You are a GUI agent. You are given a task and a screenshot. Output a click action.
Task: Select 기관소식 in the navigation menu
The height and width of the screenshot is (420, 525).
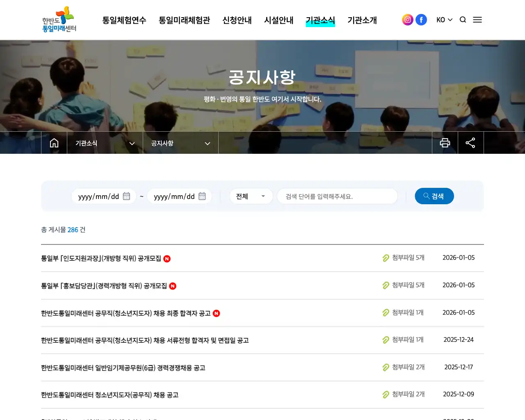(320, 20)
